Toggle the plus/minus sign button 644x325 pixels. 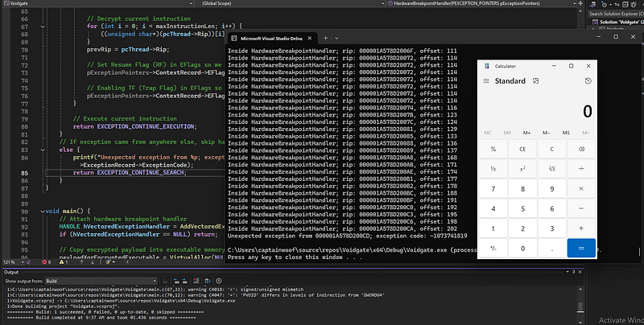(x=493, y=249)
